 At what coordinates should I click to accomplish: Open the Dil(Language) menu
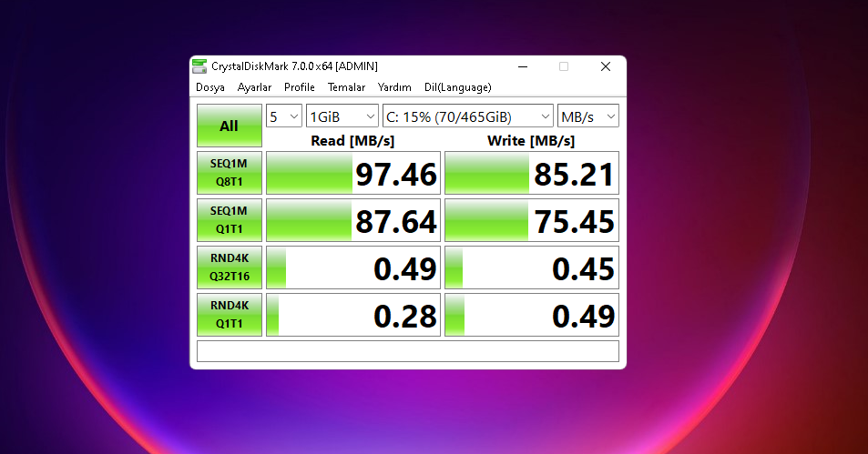pyautogui.click(x=458, y=87)
